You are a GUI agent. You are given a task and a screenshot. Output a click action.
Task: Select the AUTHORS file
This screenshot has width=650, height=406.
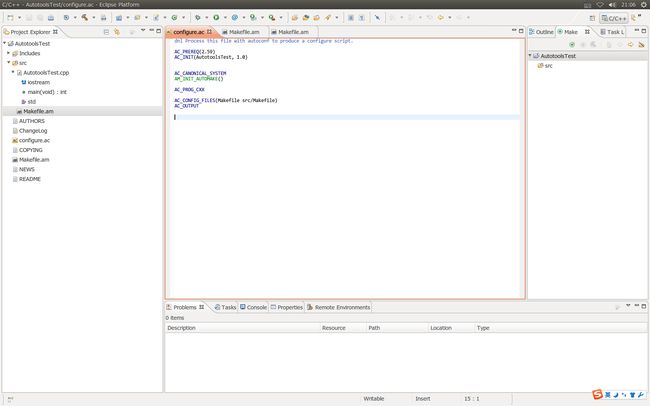32,121
